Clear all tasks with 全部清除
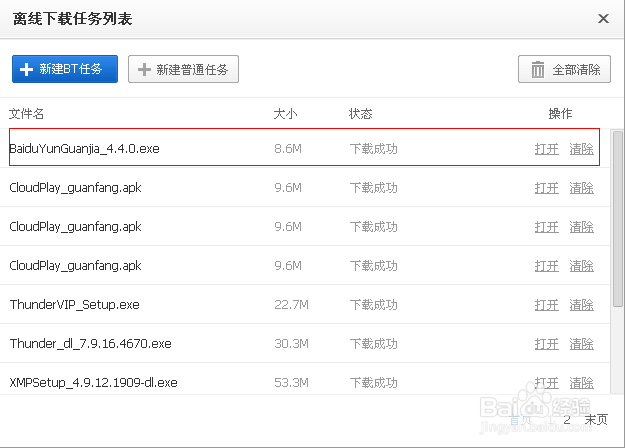Image resolution: width=625 pixels, height=448 pixels. point(564,69)
